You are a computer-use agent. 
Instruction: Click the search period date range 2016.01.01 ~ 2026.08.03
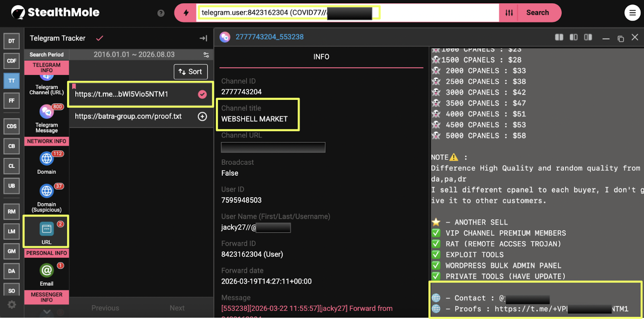pos(134,55)
